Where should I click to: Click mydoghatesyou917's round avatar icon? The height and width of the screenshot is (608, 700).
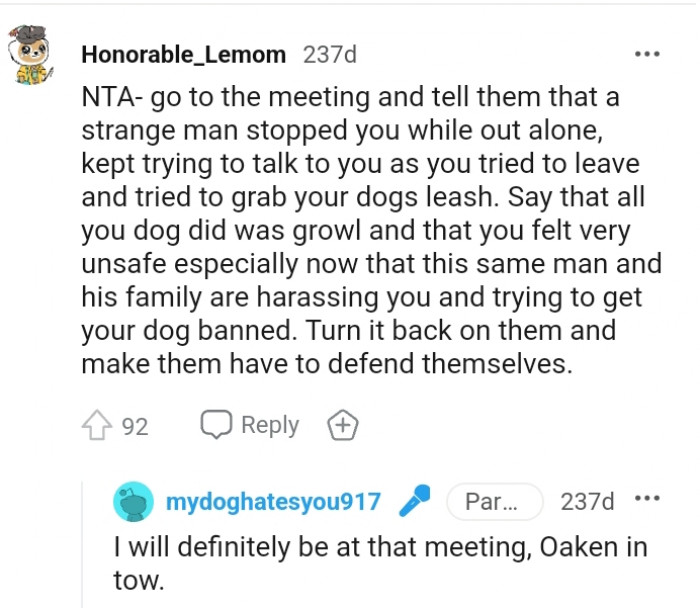134,501
